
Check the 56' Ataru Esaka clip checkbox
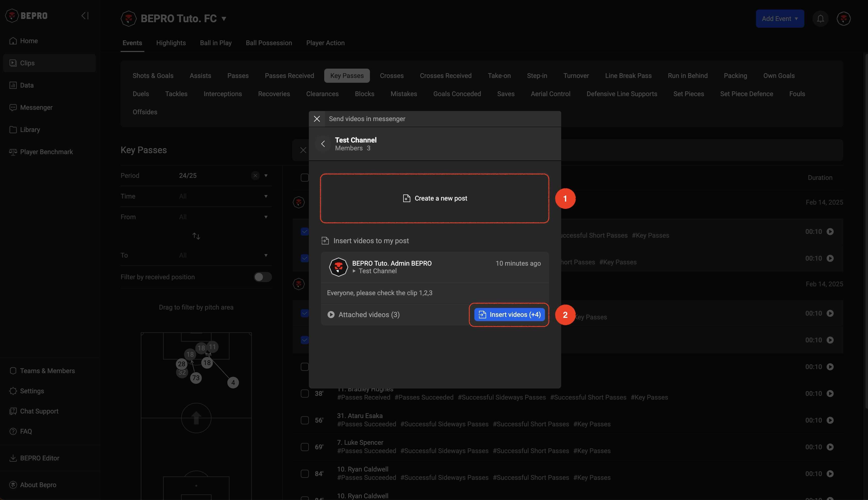pyautogui.click(x=305, y=420)
